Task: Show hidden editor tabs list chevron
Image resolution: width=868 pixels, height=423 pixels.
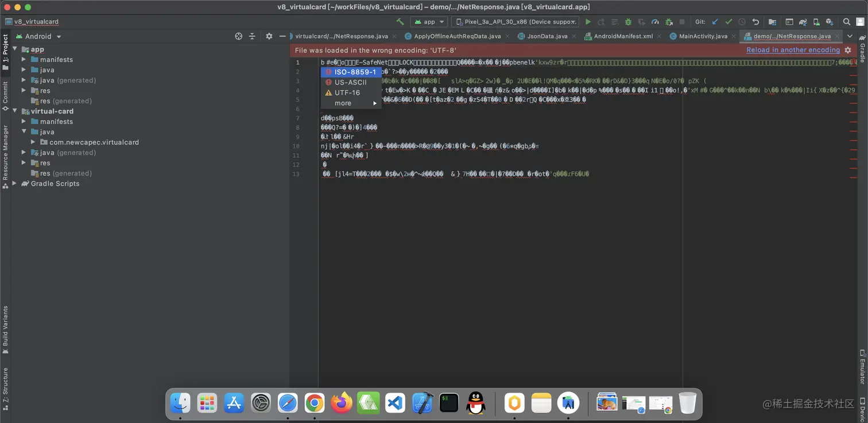Action: tap(850, 36)
